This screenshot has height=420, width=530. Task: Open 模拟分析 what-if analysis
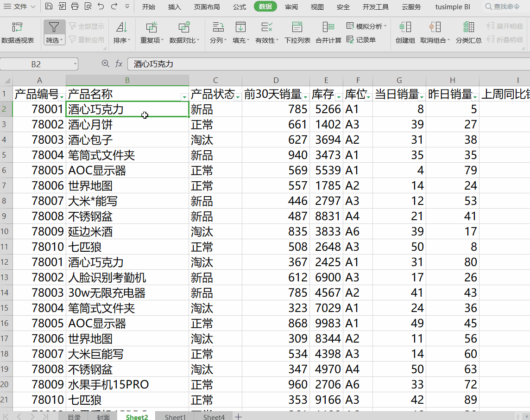point(366,26)
